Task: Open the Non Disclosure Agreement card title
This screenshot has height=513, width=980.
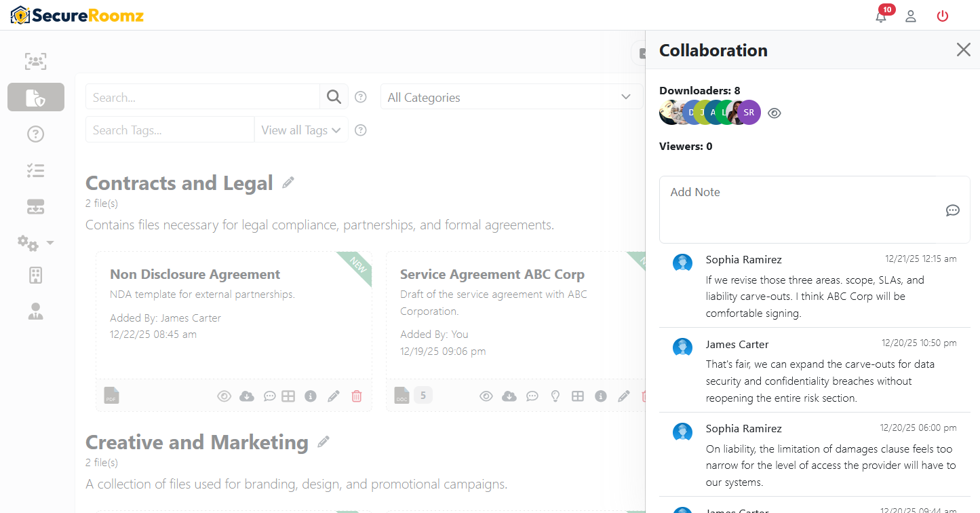Action: (x=195, y=274)
